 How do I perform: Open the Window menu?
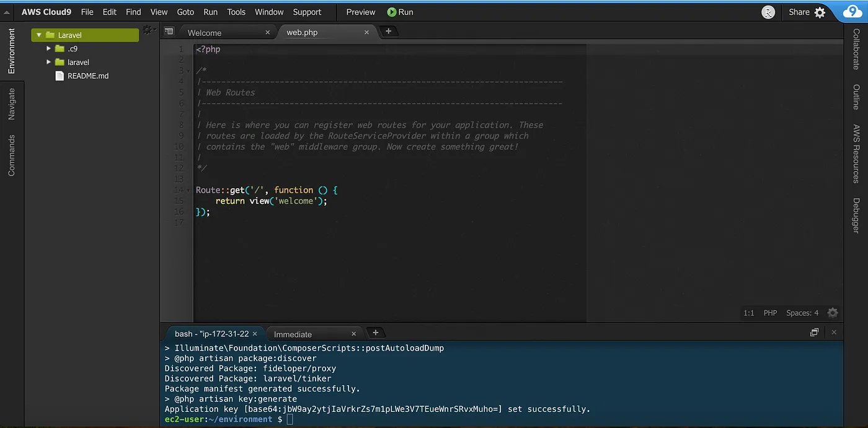pyautogui.click(x=269, y=12)
